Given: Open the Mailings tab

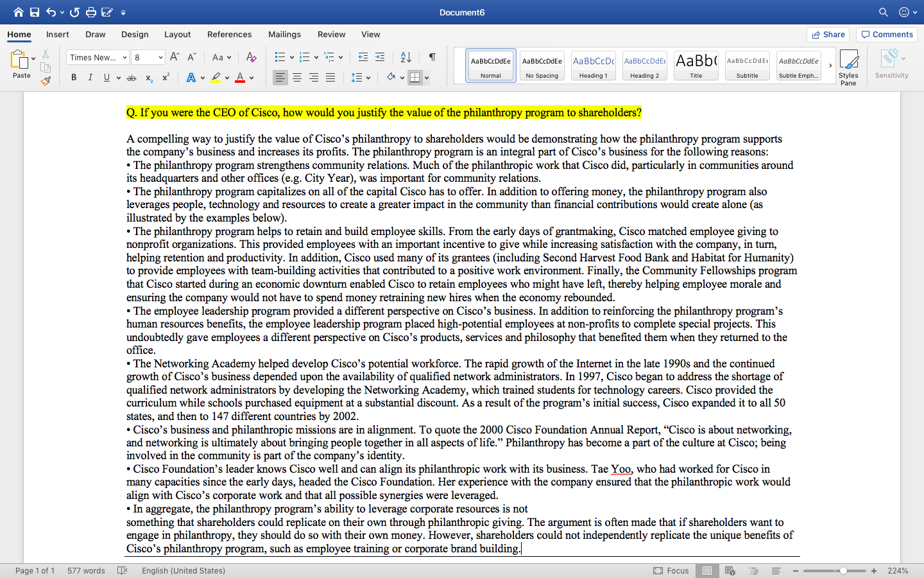Looking at the screenshot, I should [x=284, y=35].
